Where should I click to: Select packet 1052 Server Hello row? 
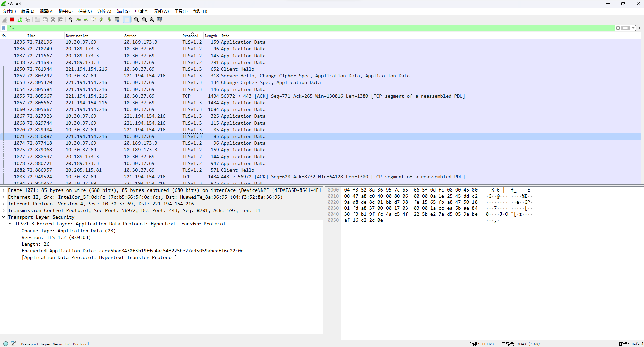coord(320,76)
